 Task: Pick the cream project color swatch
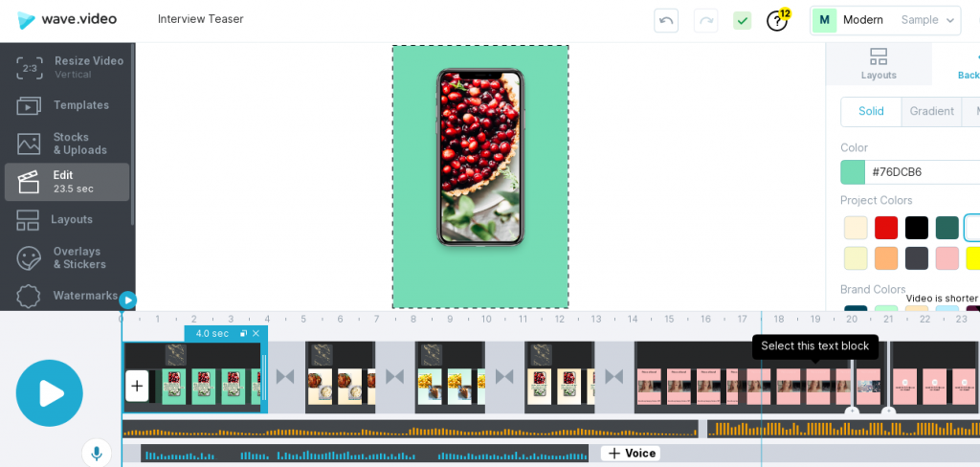pos(856,228)
